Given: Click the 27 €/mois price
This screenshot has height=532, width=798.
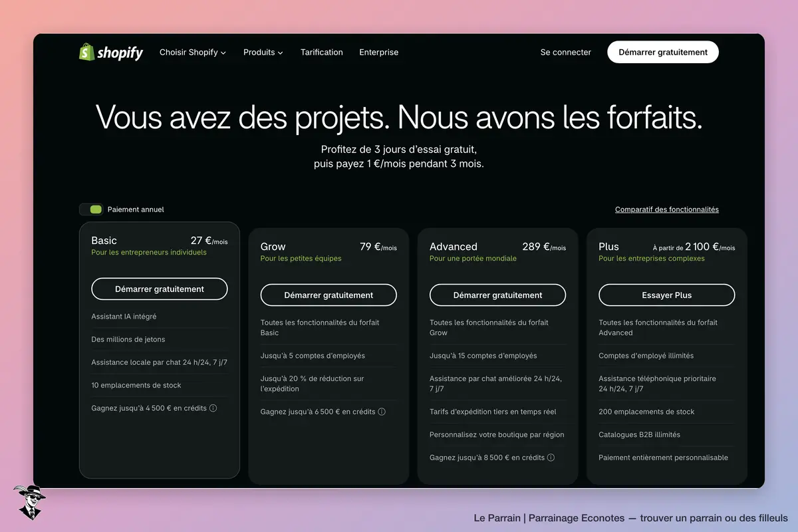Looking at the screenshot, I should click(209, 241).
